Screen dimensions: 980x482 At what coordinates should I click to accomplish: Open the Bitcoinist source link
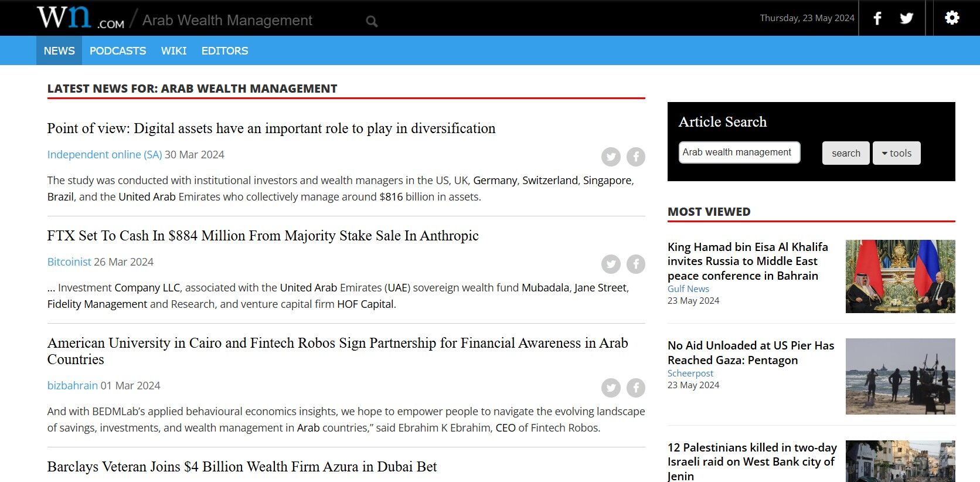(x=69, y=262)
